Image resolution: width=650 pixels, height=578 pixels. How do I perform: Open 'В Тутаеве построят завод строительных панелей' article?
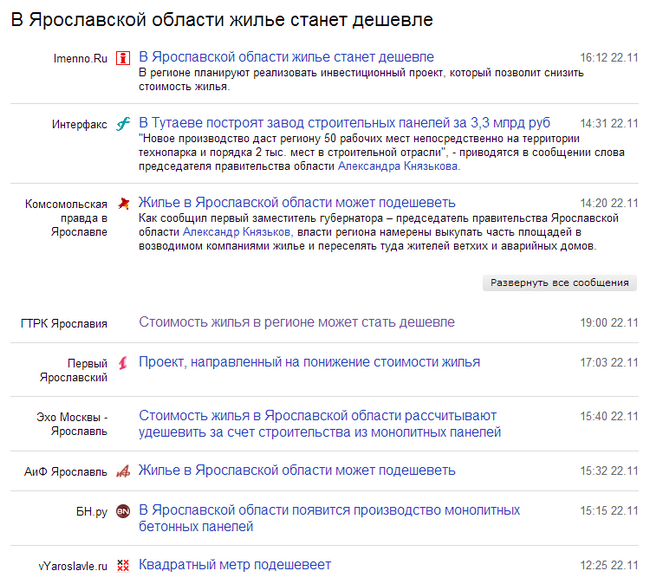[x=344, y=123]
